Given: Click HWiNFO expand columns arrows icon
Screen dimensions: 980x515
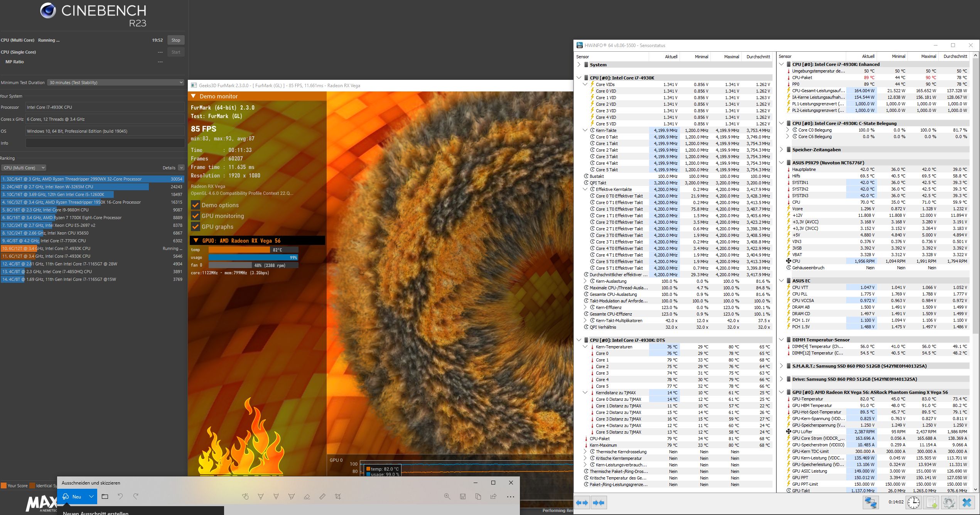Looking at the screenshot, I should (582, 503).
